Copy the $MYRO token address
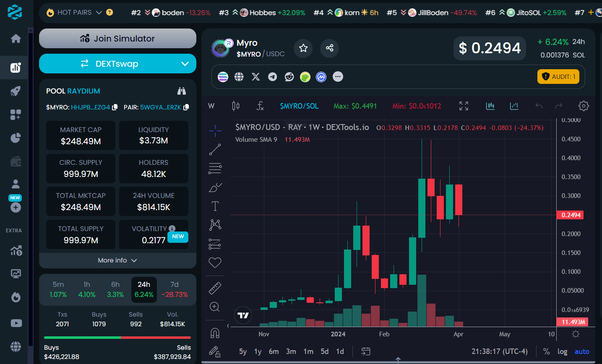This screenshot has width=602, height=364. point(115,107)
